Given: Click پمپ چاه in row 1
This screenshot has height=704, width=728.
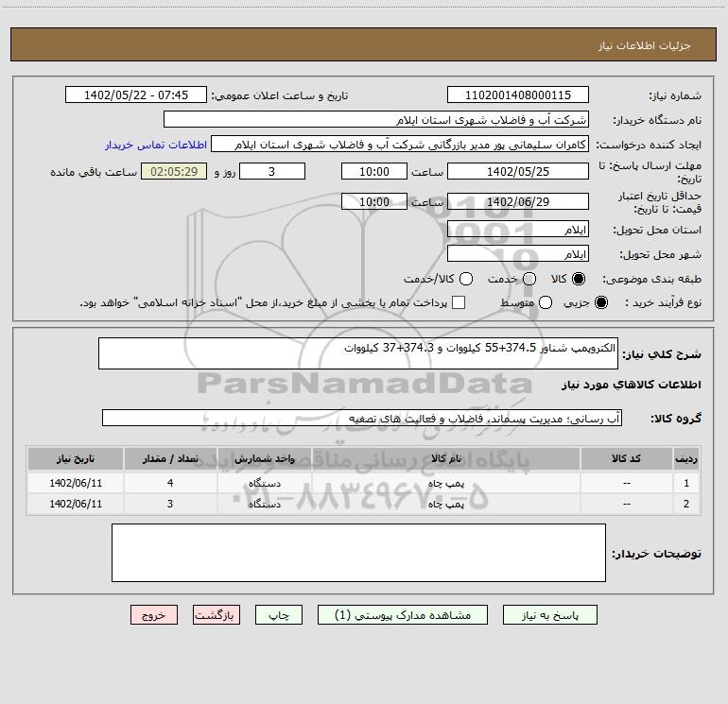Looking at the screenshot, I should click(445, 483).
